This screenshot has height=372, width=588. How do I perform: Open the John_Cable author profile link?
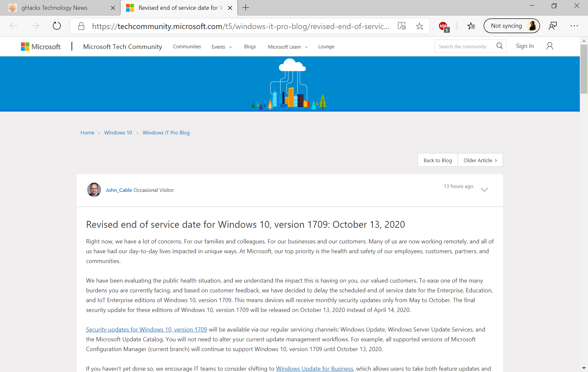pos(119,190)
